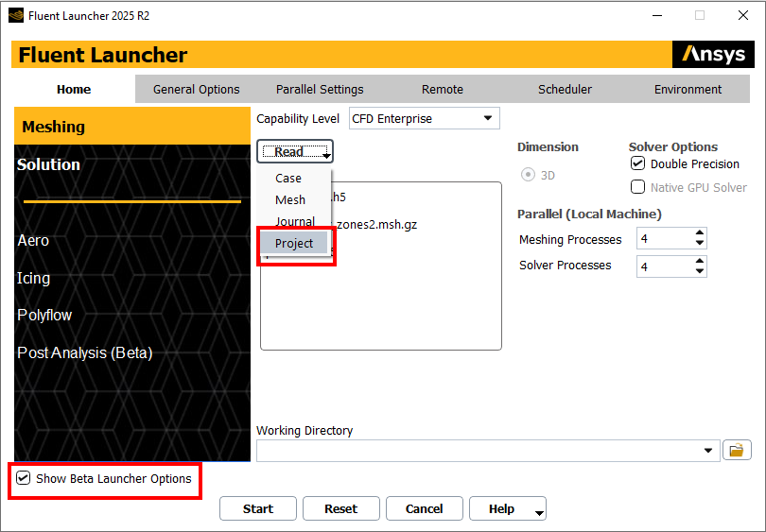Close the Fluent Launcher window
This screenshot has width=766, height=532.
tap(743, 16)
